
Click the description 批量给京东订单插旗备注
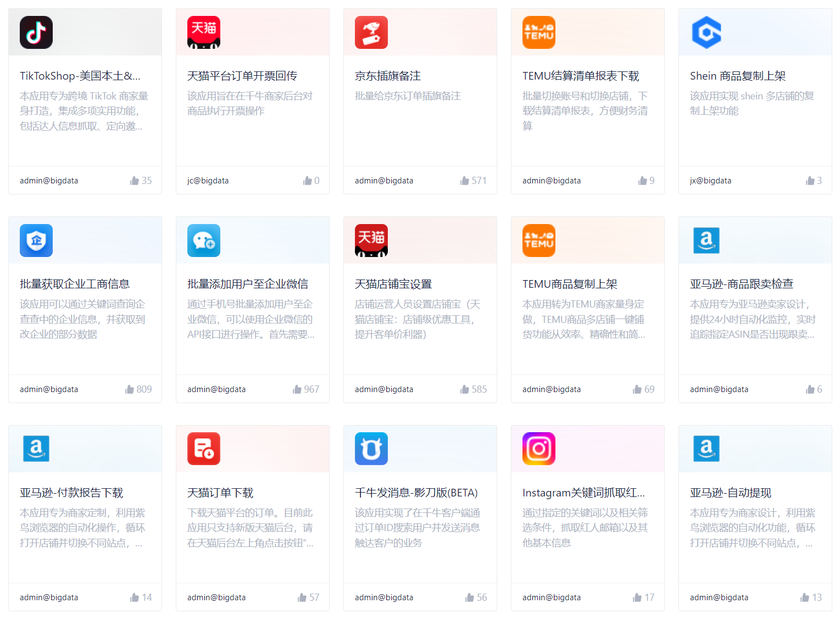pos(408,96)
